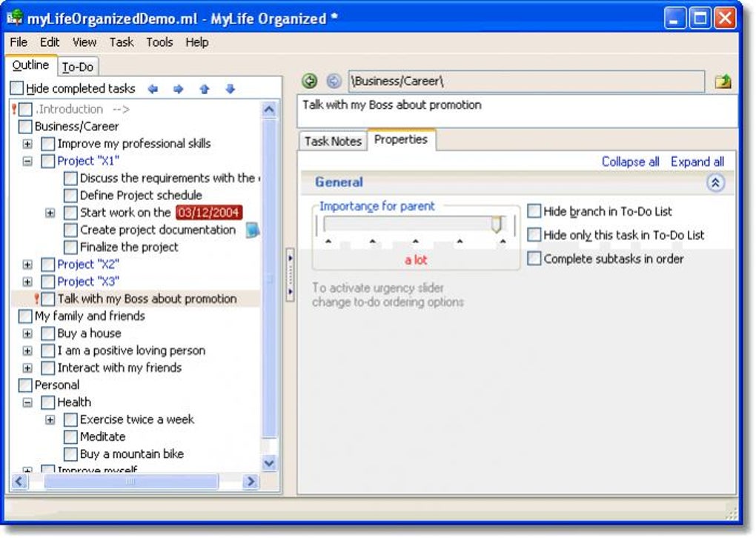Click the MyLife Organized app icon in title bar
Image resolution: width=756 pixels, height=538 pixels.
tap(15, 19)
